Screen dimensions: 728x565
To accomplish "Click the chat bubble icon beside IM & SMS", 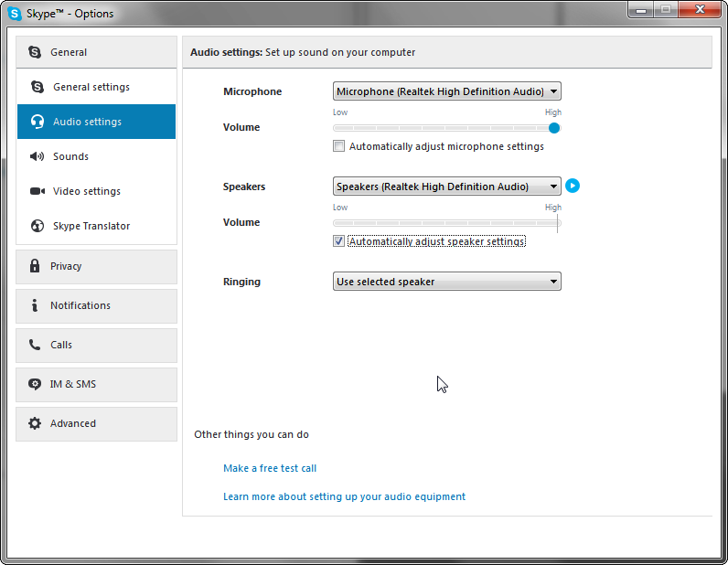I will 35,384.
